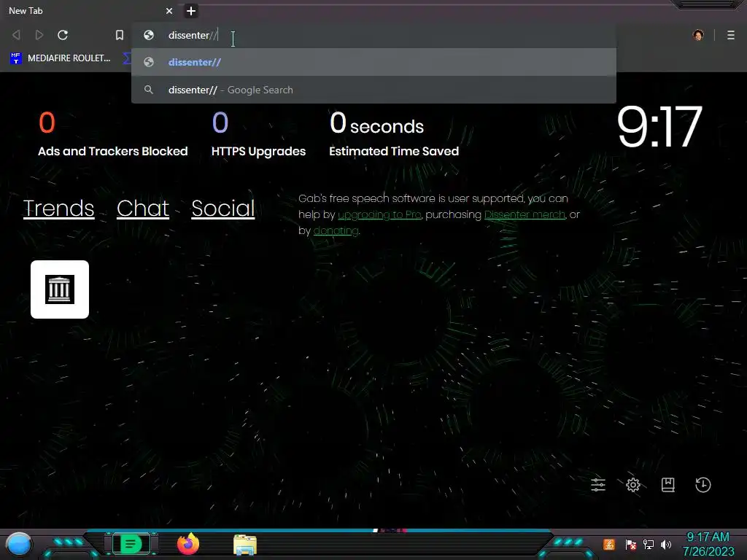
Task: Follow the upgrading to Pro link
Action: (379, 215)
